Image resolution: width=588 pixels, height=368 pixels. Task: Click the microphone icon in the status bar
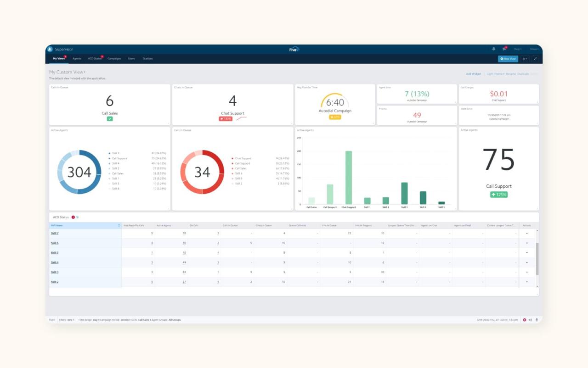click(x=537, y=320)
